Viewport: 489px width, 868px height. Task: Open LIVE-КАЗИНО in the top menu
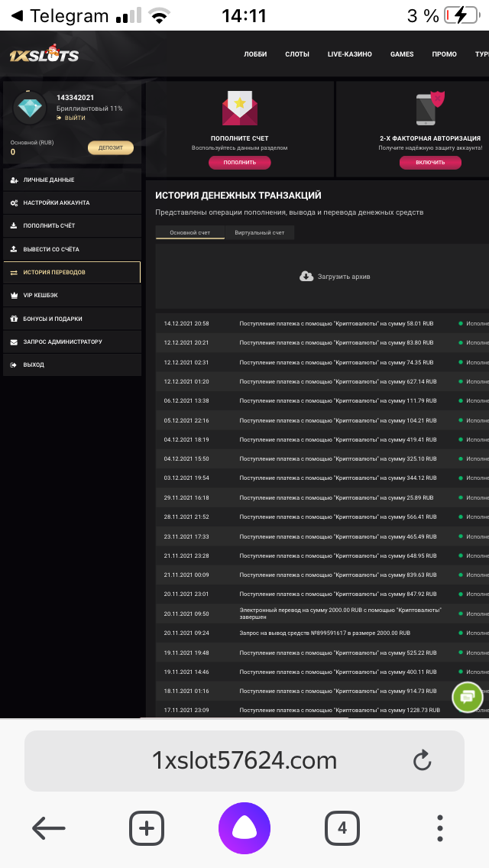pos(349,54)
